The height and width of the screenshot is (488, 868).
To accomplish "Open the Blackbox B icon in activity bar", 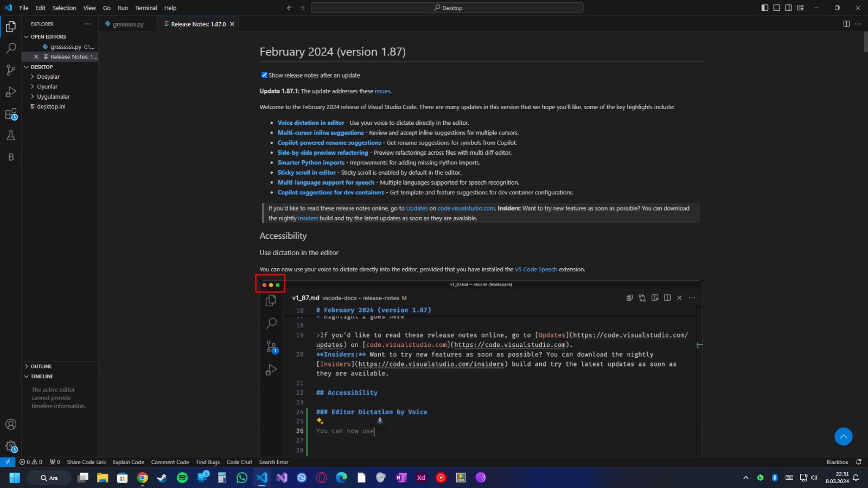I will 11,157.
